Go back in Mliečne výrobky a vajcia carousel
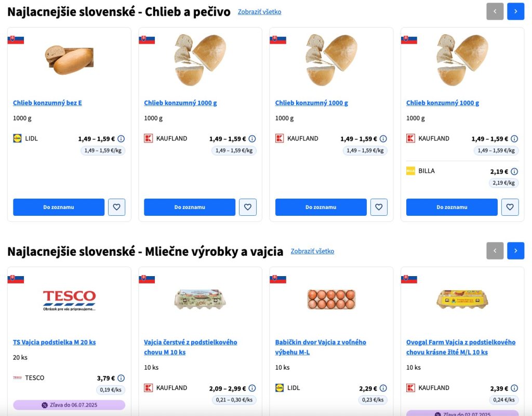532x416 pixels. point(495,251)
